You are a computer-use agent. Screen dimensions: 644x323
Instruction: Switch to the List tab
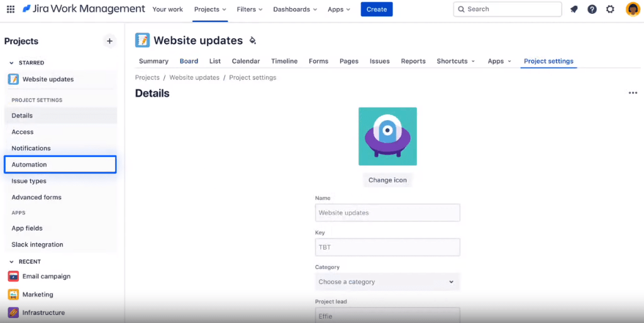(x=215, y=61)
